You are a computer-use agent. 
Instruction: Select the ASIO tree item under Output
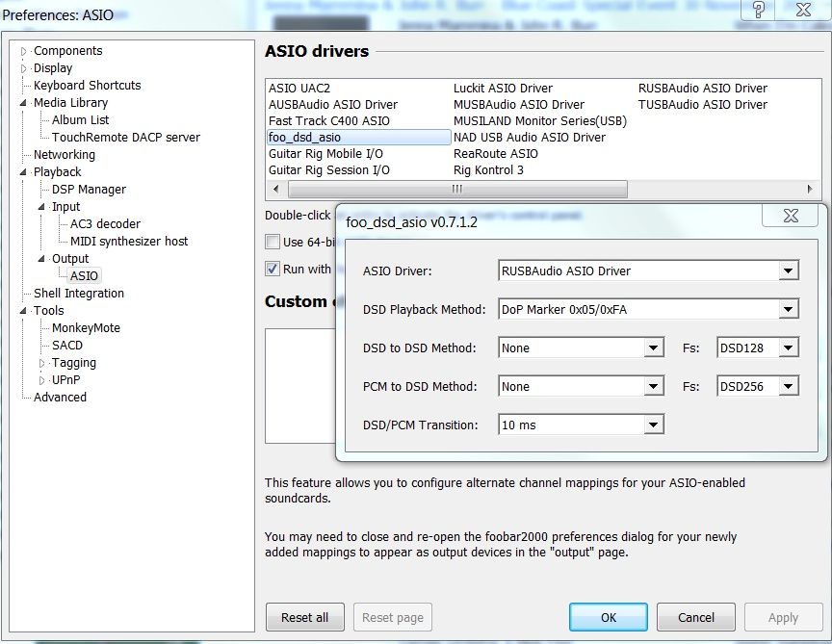[x=84, y=276]
